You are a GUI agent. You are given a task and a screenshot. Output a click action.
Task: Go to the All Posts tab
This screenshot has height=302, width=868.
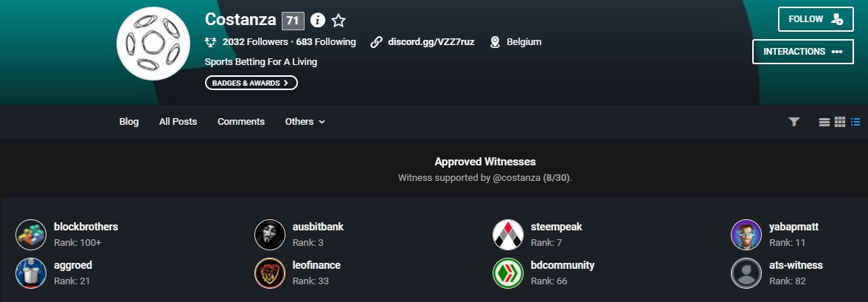178,121
